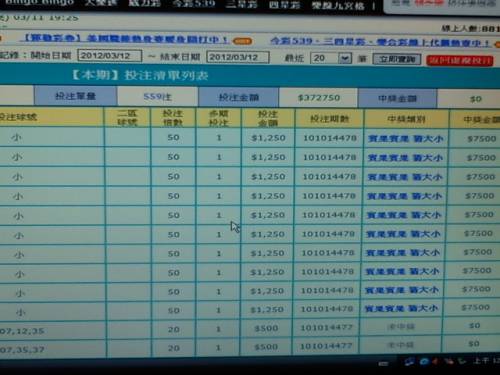
Task: Click the red speaker icon in the system tray
Action: [x=435, y=361]
